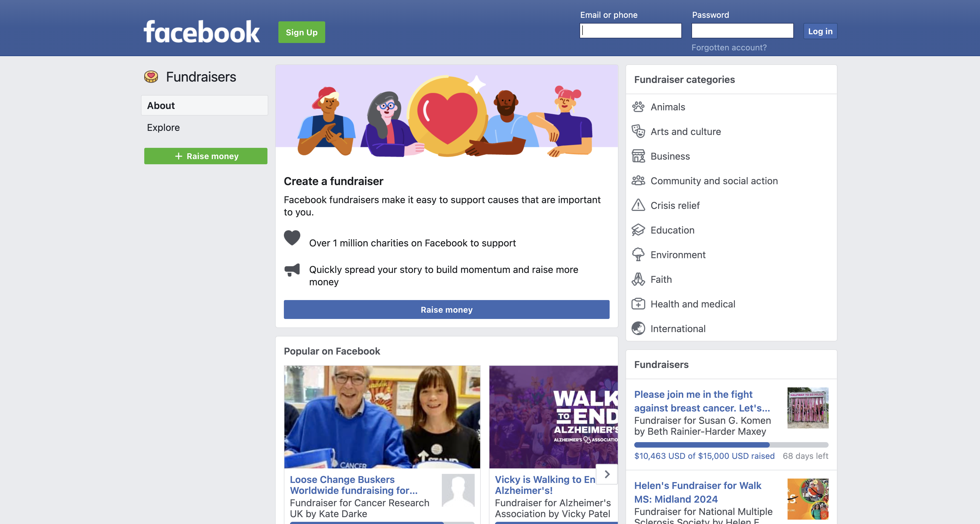Select the Arts and culture masks icon

point(638,132)
